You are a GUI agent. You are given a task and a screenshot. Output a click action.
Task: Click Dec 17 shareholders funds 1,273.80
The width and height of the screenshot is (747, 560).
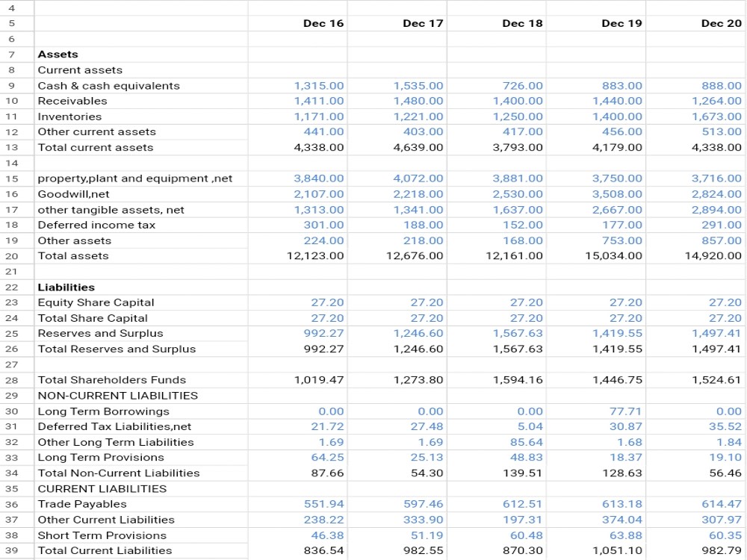(x=418, y=381)
